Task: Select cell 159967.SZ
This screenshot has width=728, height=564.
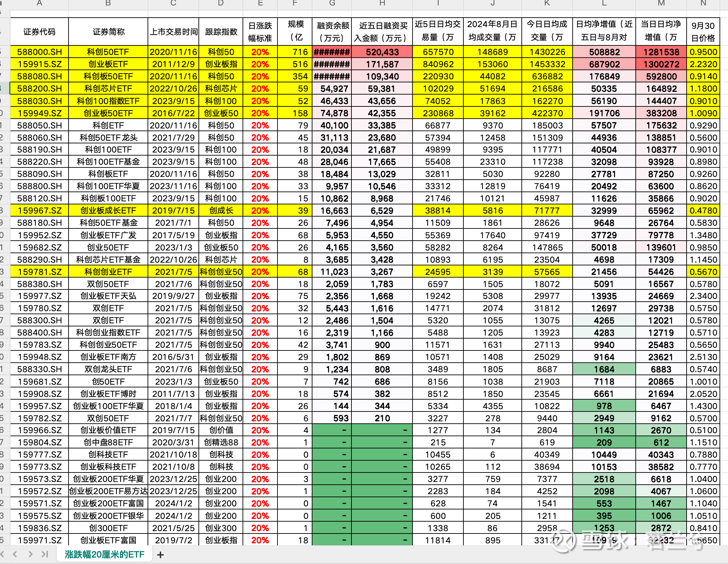Action: [39, 210]
